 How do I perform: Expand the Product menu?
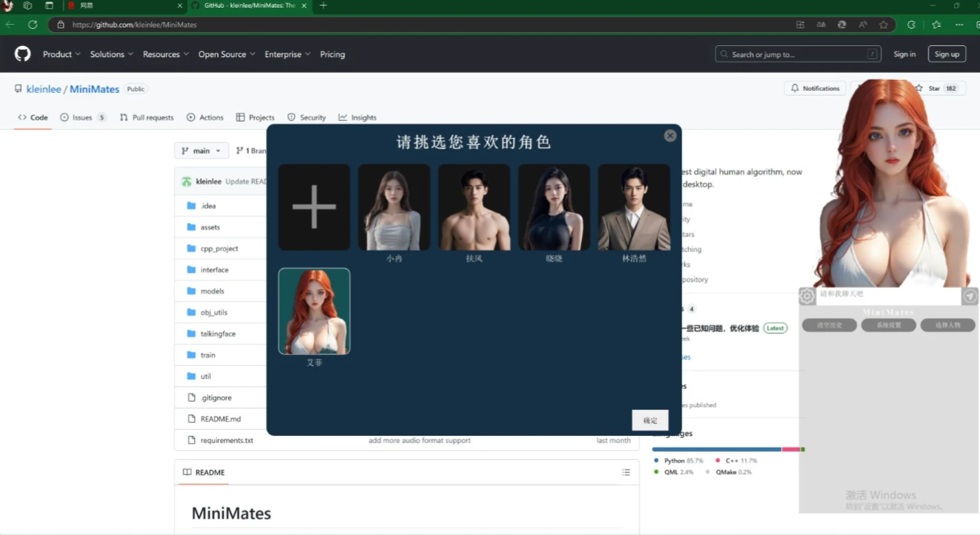click(61, 54)
